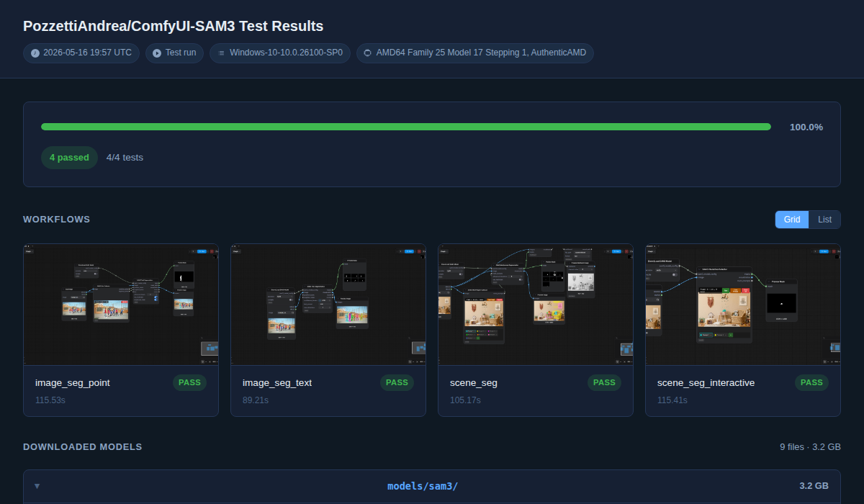Click the AMD64 Family 25 processor text
This screenshot has width=864, height=504.
tap(481, 53)
